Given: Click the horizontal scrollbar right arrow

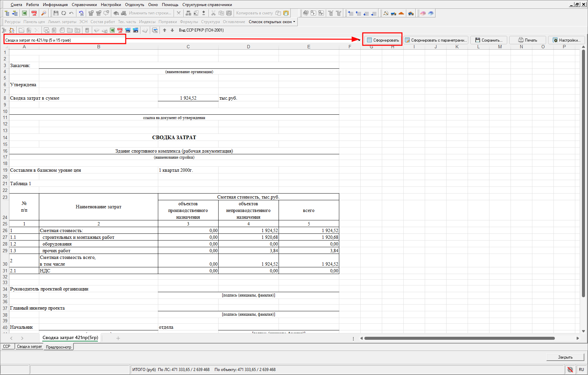Looking at the screenshot, I should [578, 338].
